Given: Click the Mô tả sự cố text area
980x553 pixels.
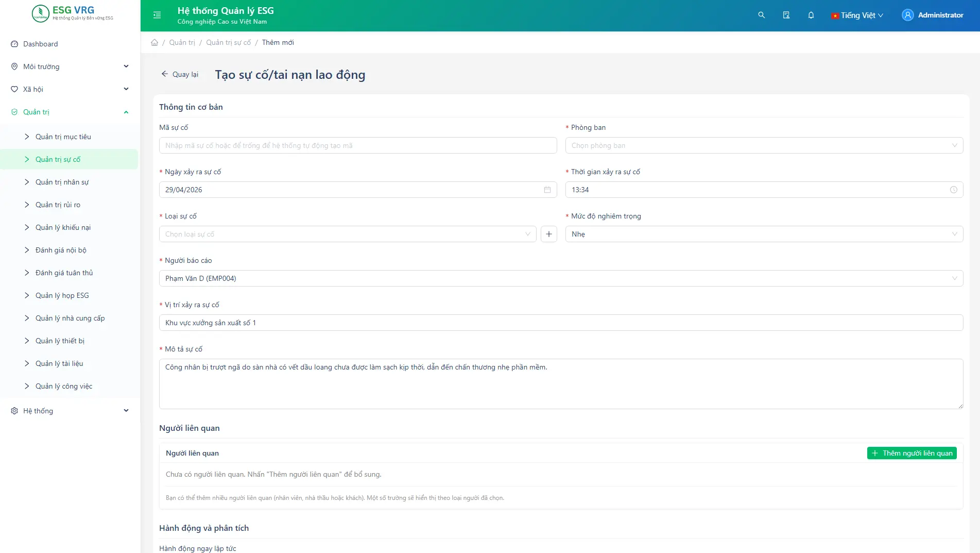Looking at the screenshot, I should tap(561, 384).
